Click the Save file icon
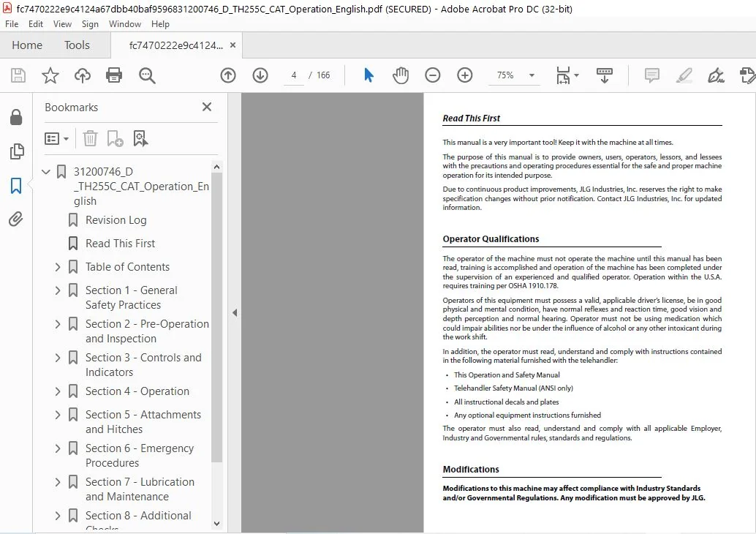This screenshot has height=534, width=756. coord(18,75)
